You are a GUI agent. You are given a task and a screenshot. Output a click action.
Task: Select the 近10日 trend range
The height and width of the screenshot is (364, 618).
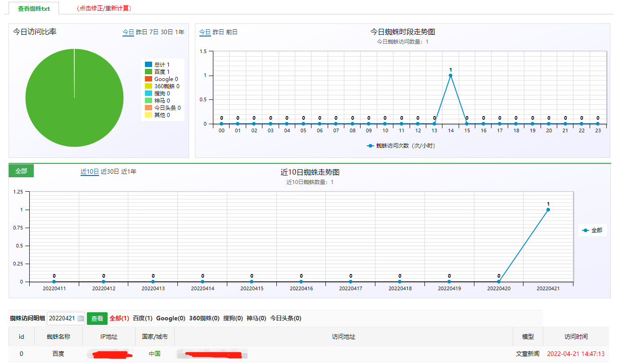90,172
